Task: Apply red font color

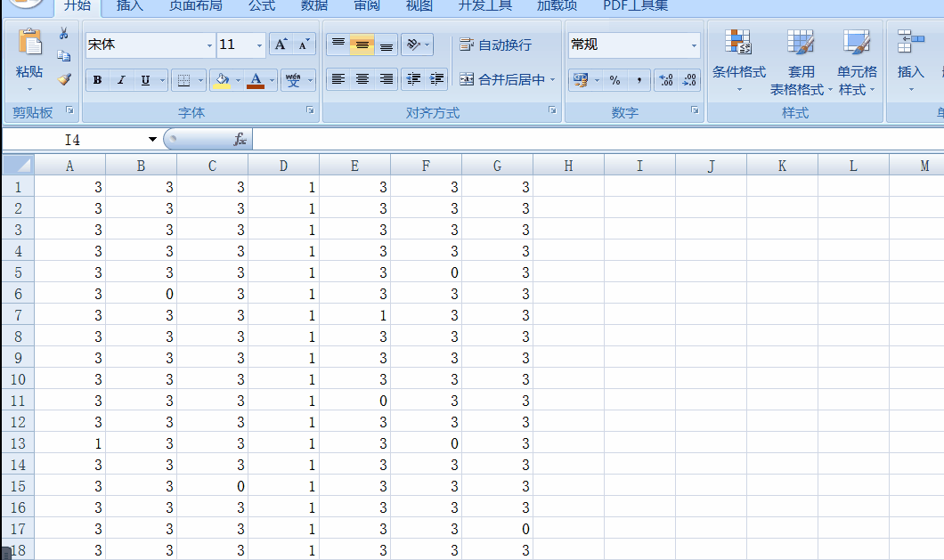Action: [x=256, y=79]
